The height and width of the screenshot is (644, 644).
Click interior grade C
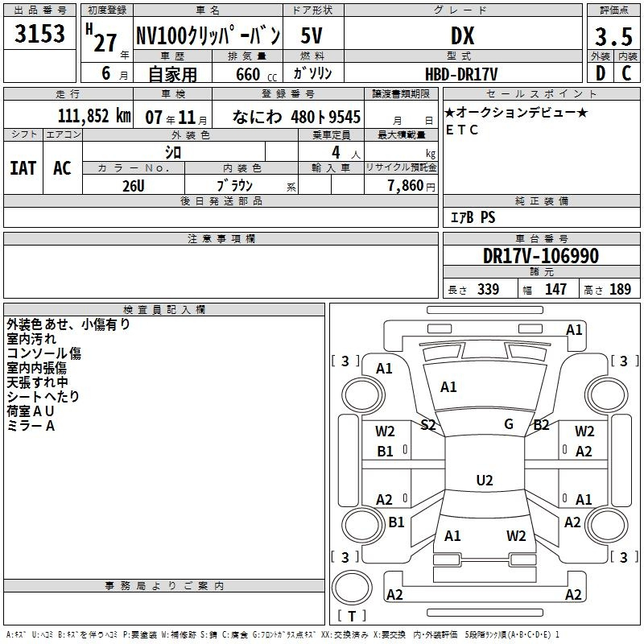[626, 73]
